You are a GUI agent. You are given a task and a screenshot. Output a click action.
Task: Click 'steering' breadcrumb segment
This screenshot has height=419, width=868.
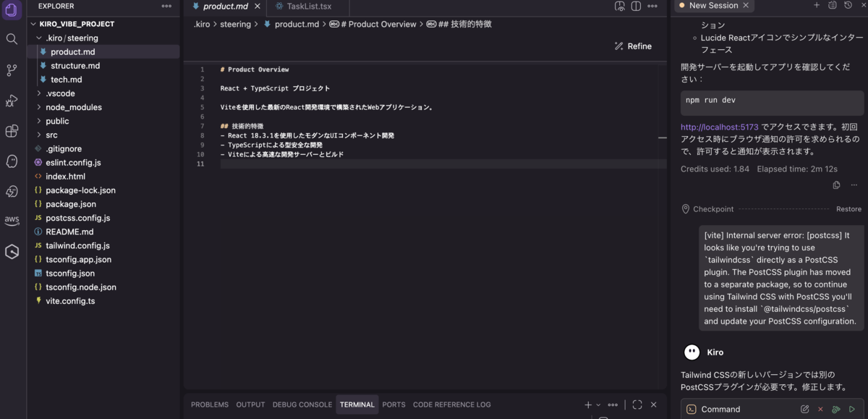[236, 24]
